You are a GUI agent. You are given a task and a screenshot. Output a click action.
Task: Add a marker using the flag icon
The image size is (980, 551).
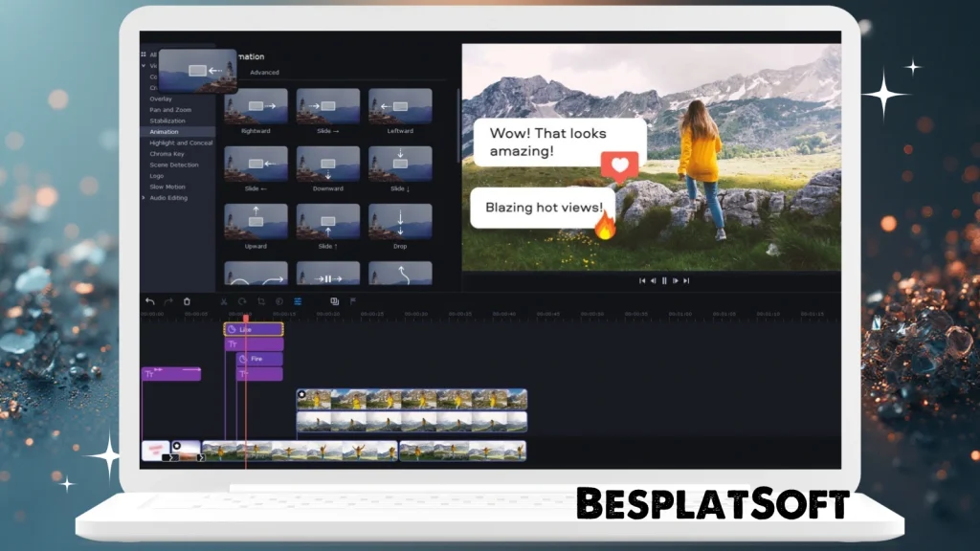click(x=353, y=301)
